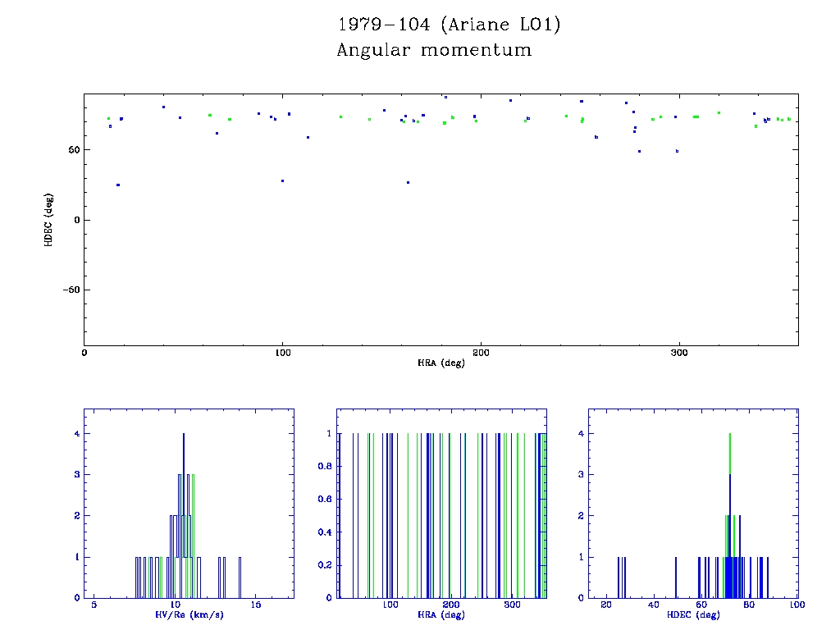Click the '80' x-axis tick of the HDEC histogram

click(749, 605)
